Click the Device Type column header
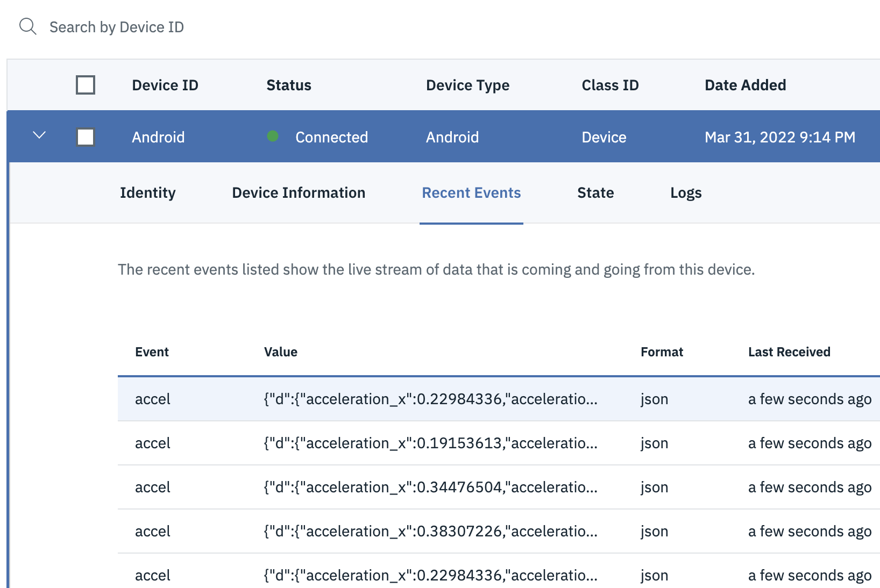880x588 pixels. 467,84
